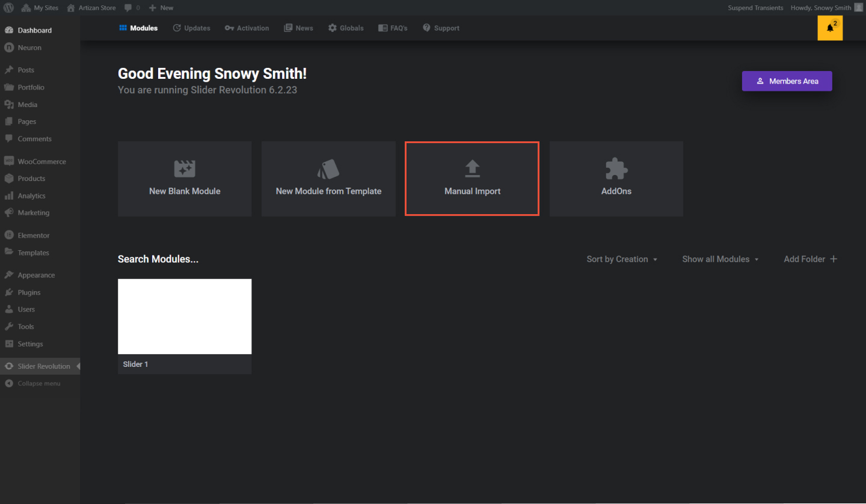The width and height of the screenshot is (866, 504).
Task: Select Slider Revolution in sidebar
Action: pyautogui.click(x=40, y=366)
